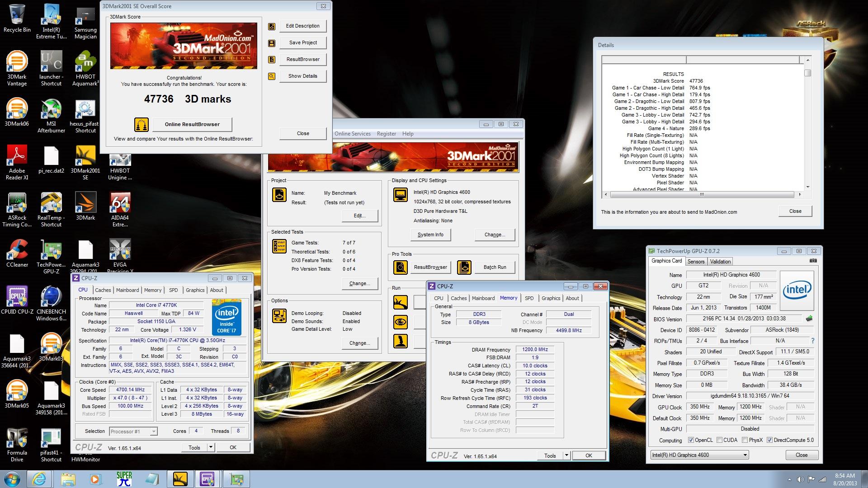Click the OK button in CPU-Z Memory window
The width and height of the screenshot is (868, 488).
click(589, 455)
